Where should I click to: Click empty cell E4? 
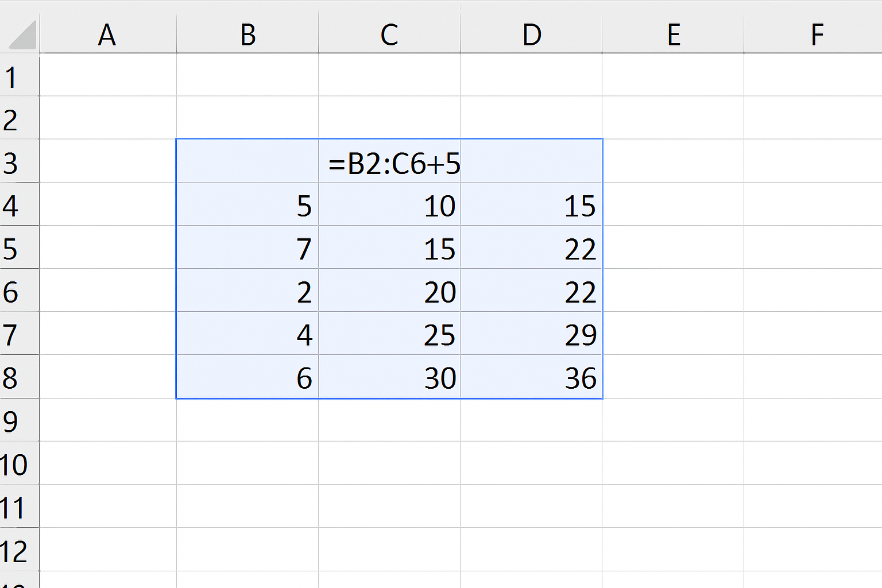pyautogui.click(x=673, y=204)
